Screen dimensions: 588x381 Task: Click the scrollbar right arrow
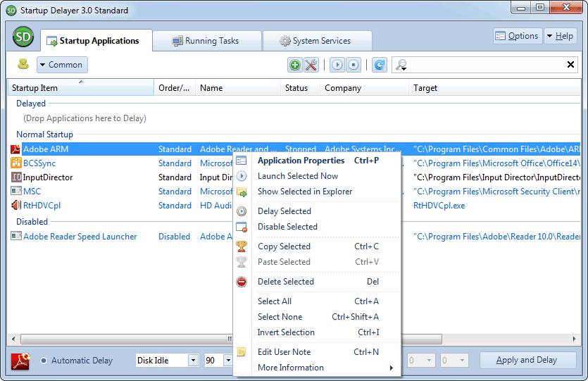coord(574,339)
